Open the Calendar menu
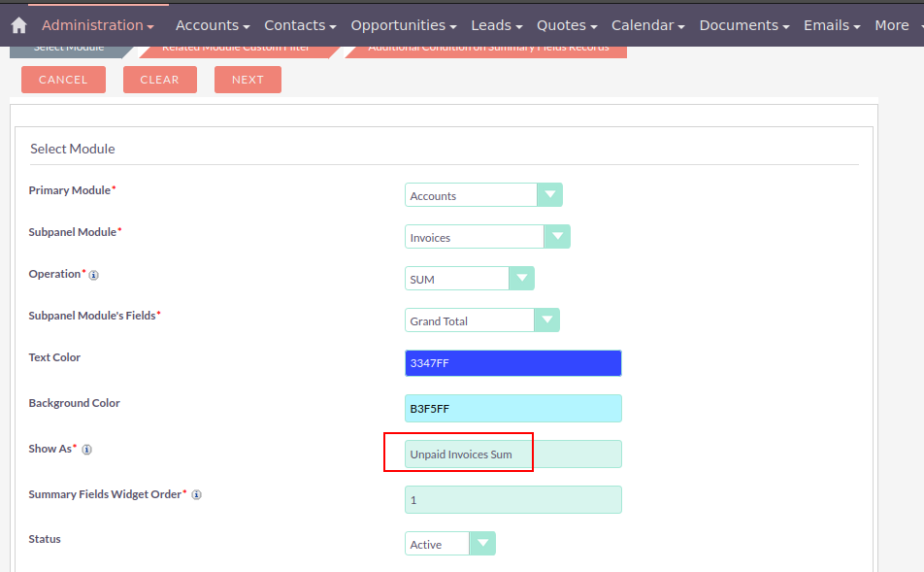This screenshot has height=572, width=924. pyautogui.click(x=647, y=25)
